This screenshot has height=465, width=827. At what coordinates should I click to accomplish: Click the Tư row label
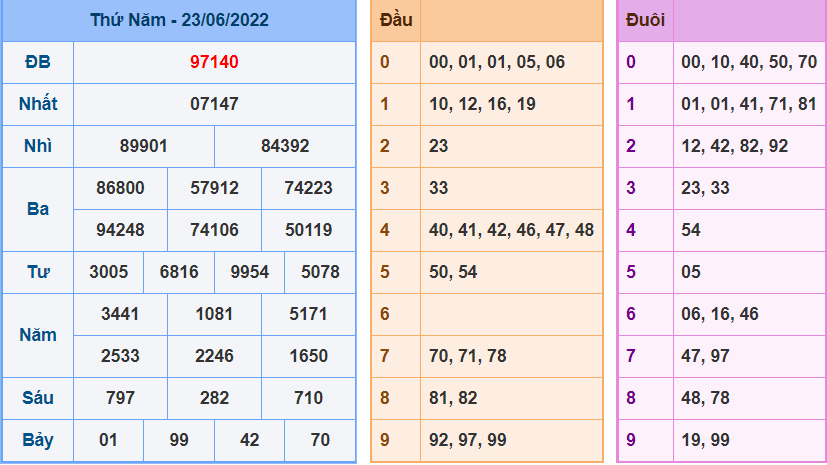pyautogui.click(x=38, y=272)
